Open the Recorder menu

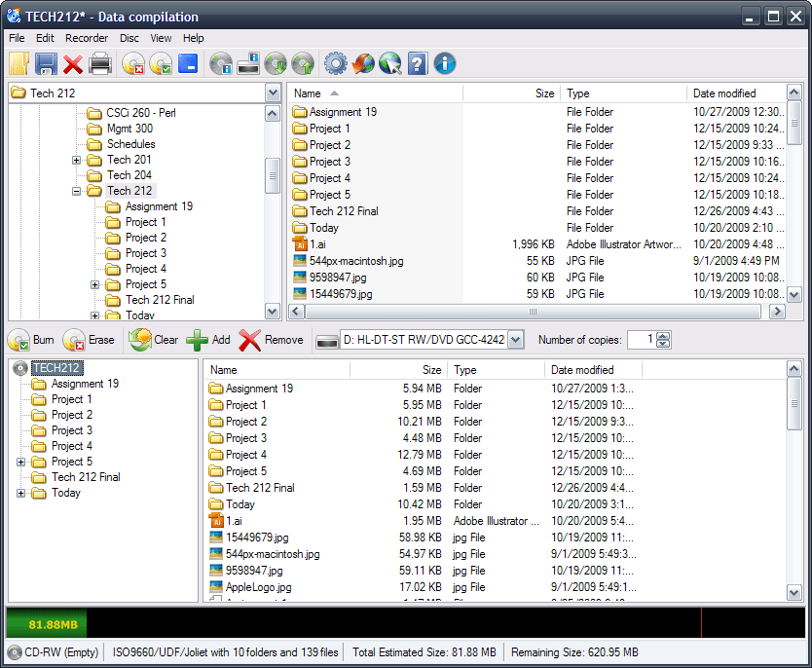[87, 38]
